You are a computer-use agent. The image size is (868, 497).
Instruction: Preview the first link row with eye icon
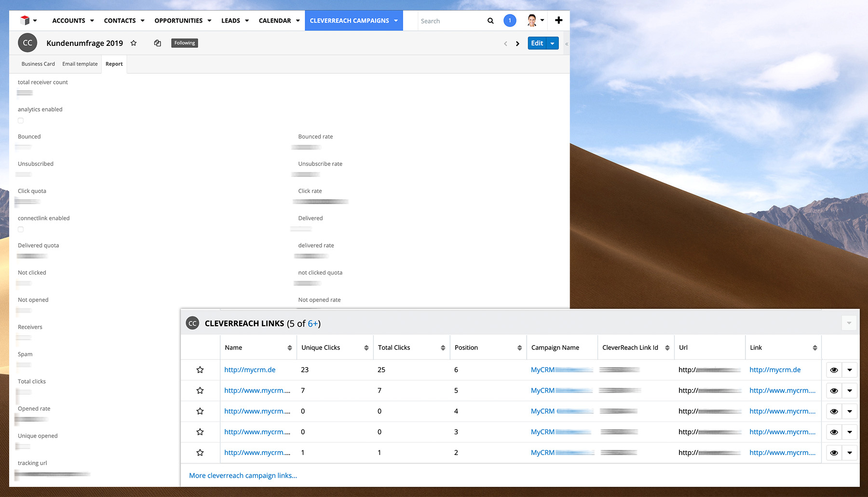(834, 370)
